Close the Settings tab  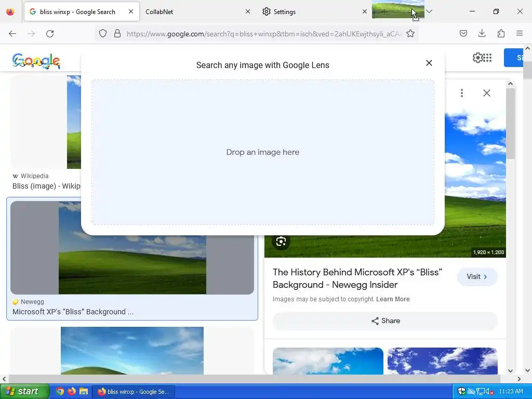pyautogui.click(x=365, y=11)
